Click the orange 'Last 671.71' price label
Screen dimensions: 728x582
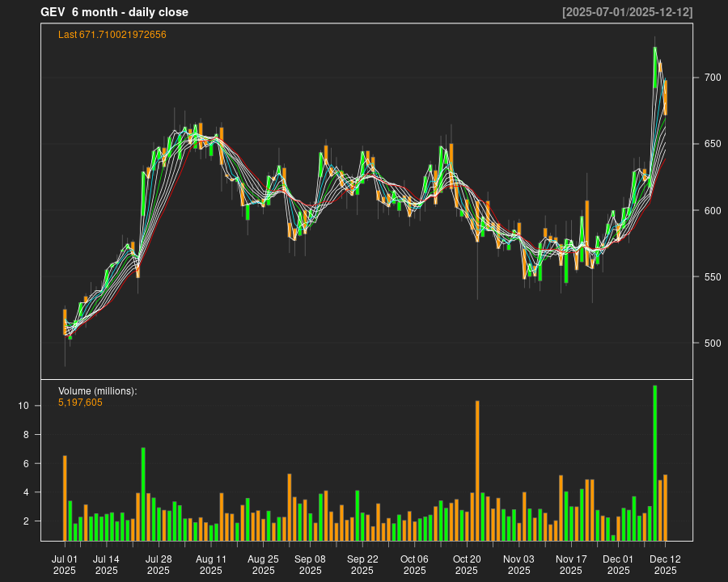point(112,35)
